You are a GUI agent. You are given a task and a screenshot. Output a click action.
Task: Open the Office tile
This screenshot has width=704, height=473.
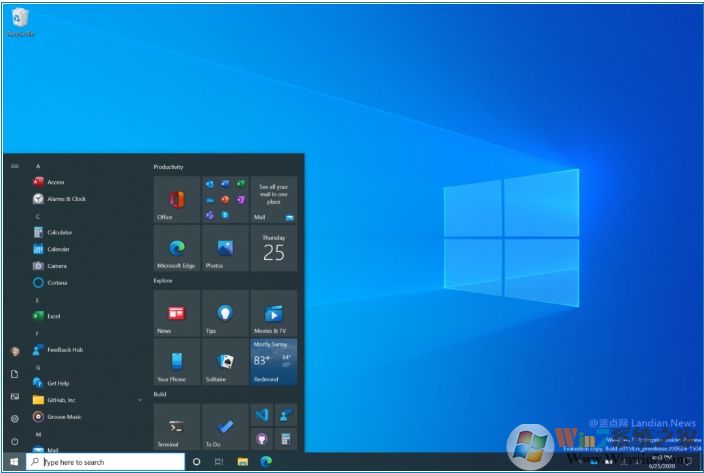(176, 200)
